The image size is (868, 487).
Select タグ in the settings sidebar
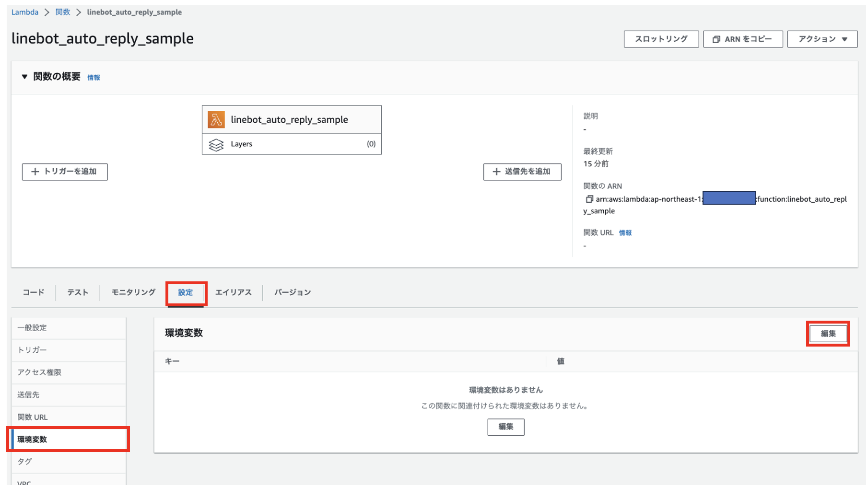[69, 462]
